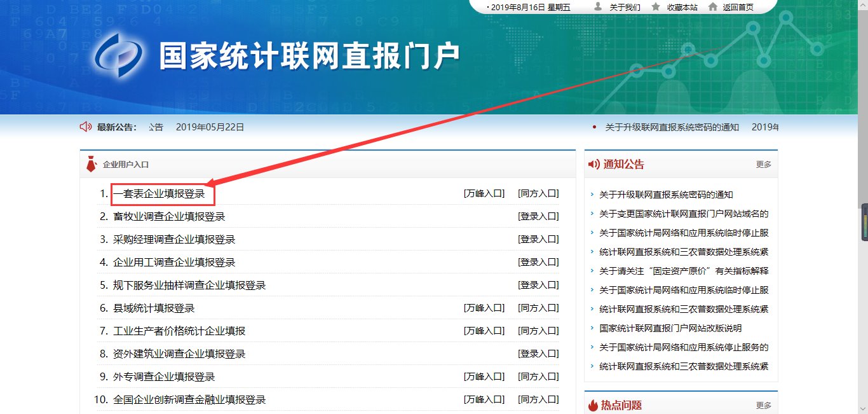The width and height of the screenshot is (868, 414).
Task: Click the red pushpin icon on 企业用户入口 header
Action: pyautogui.click(x=92, y=163)
